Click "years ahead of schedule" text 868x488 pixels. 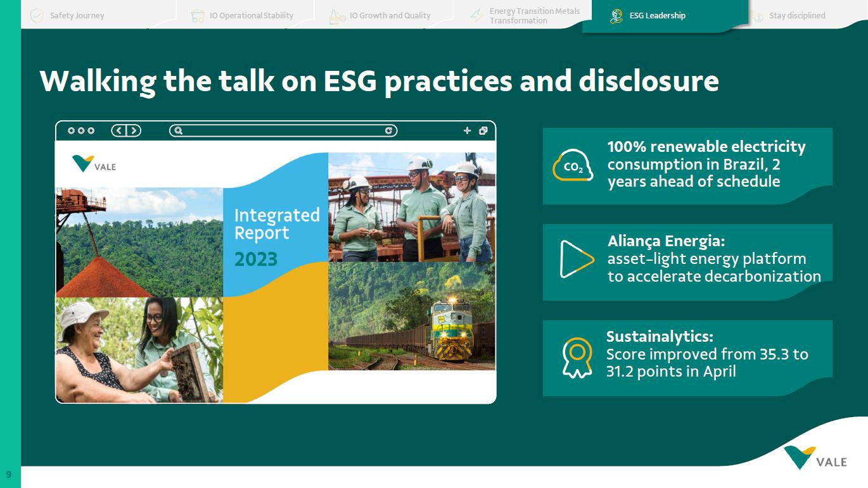(694, 182)
